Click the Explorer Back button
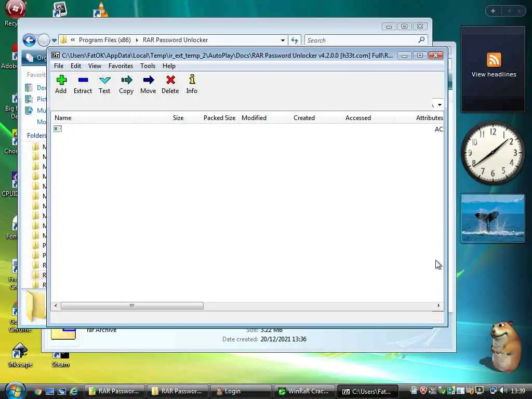Viewport: 532px width, 399px height. click(29, 40)
